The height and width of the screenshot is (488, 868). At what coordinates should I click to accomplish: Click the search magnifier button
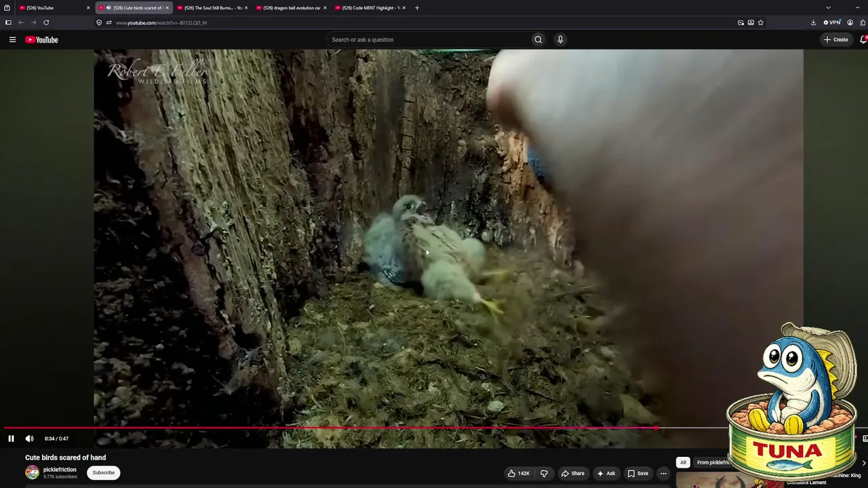click(538, 39)
